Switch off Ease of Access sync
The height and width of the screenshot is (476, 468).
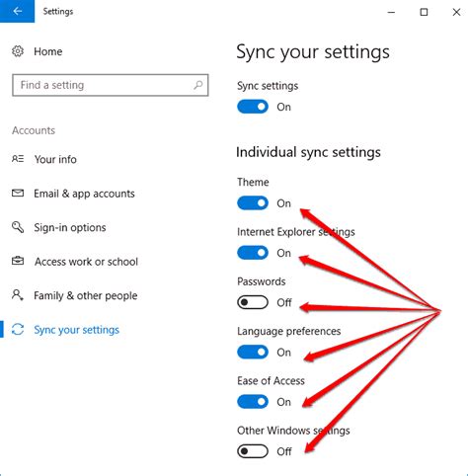[x=253, y=402]
